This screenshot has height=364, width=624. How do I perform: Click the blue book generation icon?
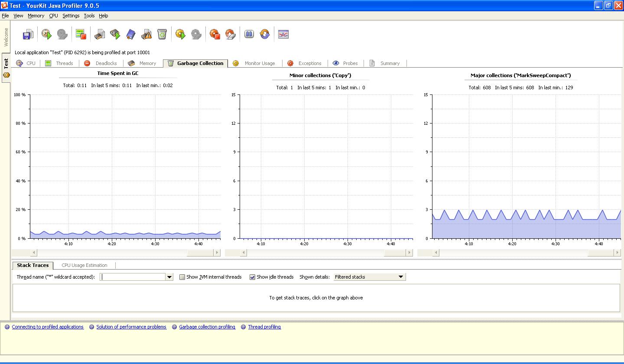pyautogui.click(x=131, y=34)
